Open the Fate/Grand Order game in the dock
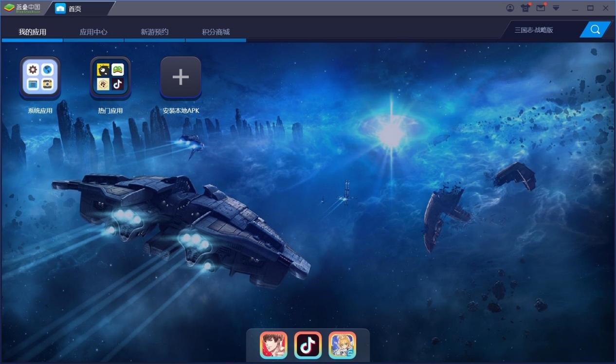 pyautogui.click(x=342, y=345)
